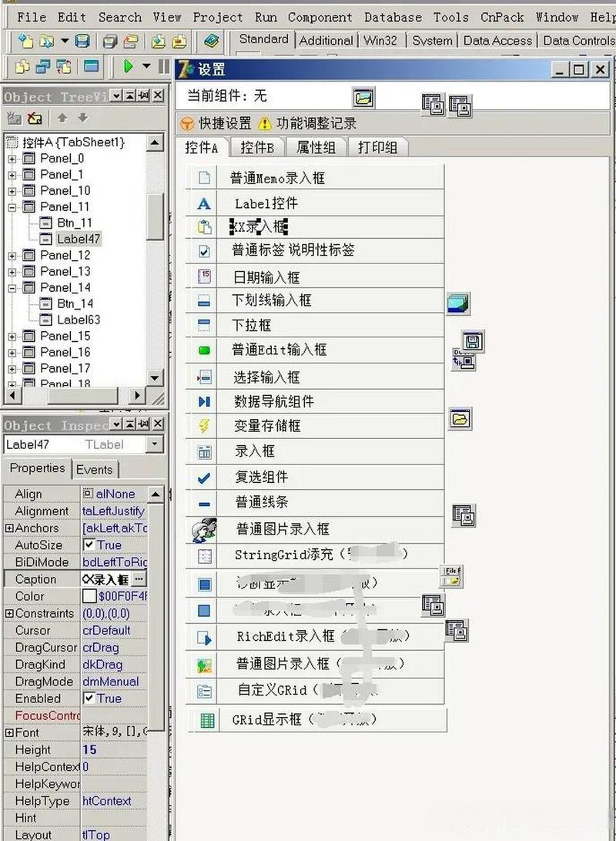
Task: Open the CnPack menu
Action: (502, 17)
